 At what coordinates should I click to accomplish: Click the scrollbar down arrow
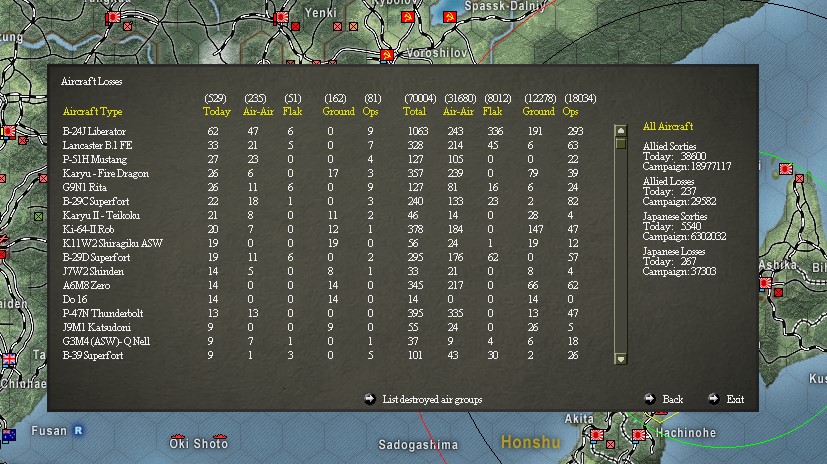[621, 359]
